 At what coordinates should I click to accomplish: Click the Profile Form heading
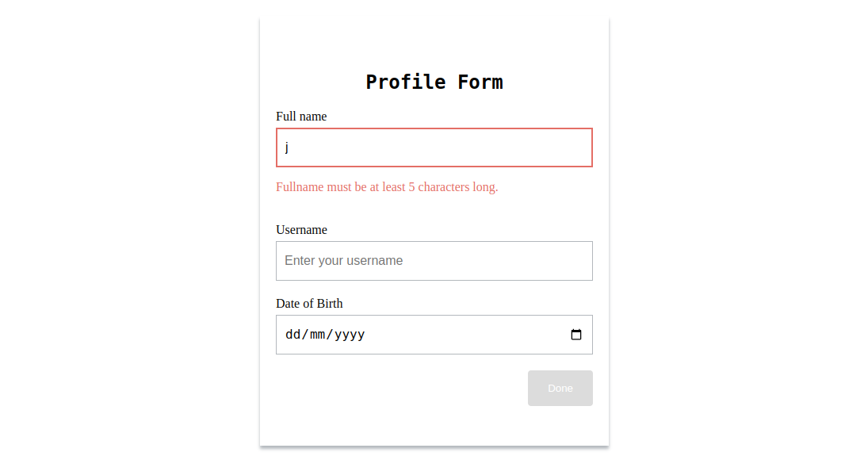434,82
